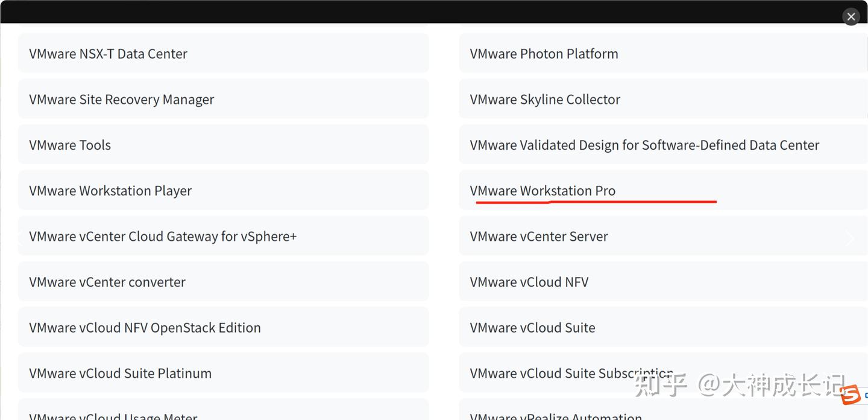Select the underlined VMware Workstation Pro
Screen dimensions: 868x420
[542, 191]
